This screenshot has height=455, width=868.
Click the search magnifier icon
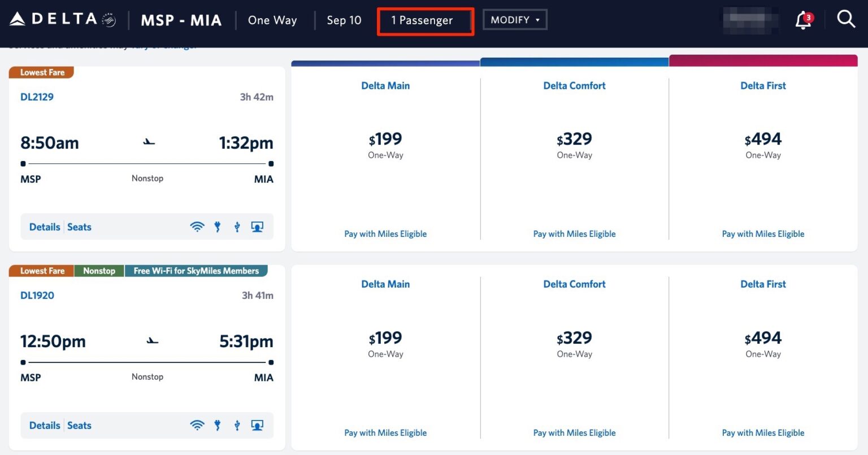click(x=845, y=19)
